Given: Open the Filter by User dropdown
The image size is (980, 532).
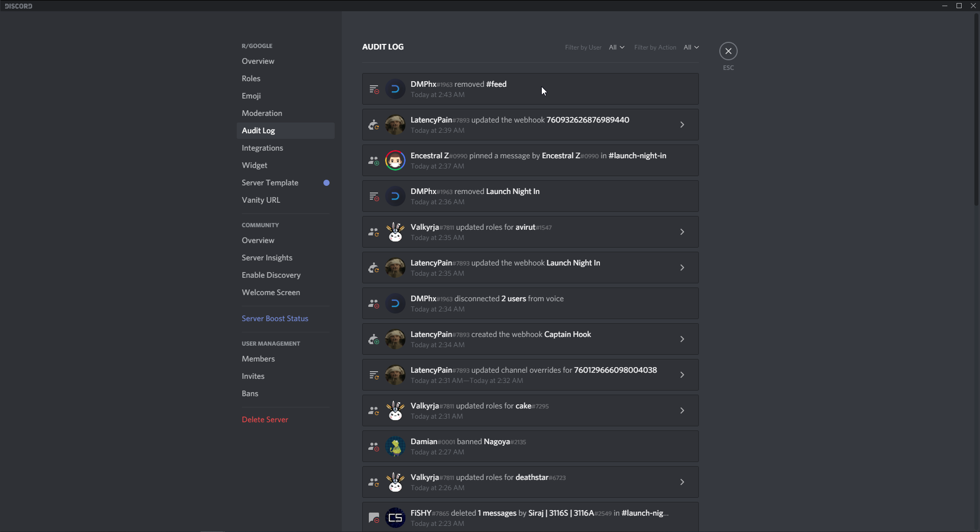Looking at the screenshot, I should pyautogui.click(x=616, y=47).
